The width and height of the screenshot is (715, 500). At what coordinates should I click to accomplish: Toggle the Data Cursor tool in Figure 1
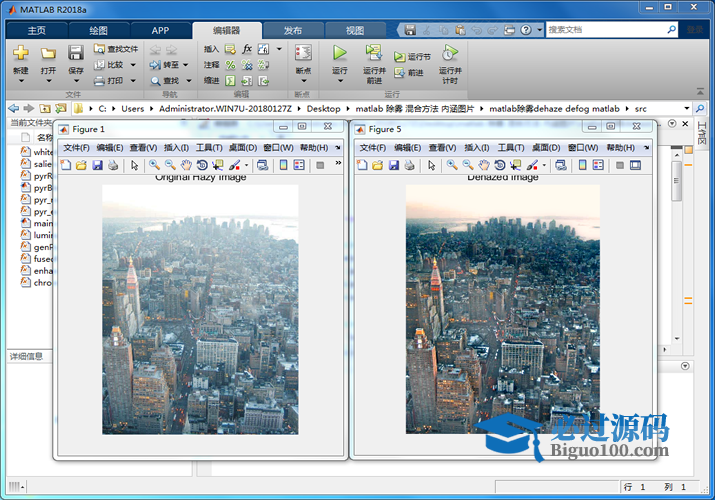[x=218, y=165]
